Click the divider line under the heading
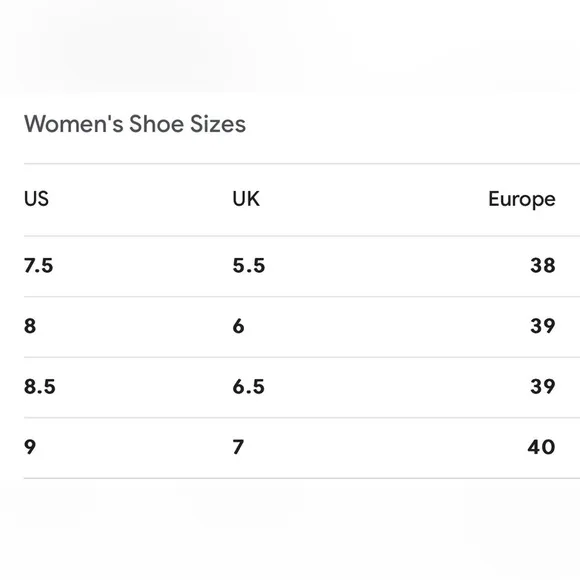The width and height of the screenshot is (580, 580). pos(302,163)
